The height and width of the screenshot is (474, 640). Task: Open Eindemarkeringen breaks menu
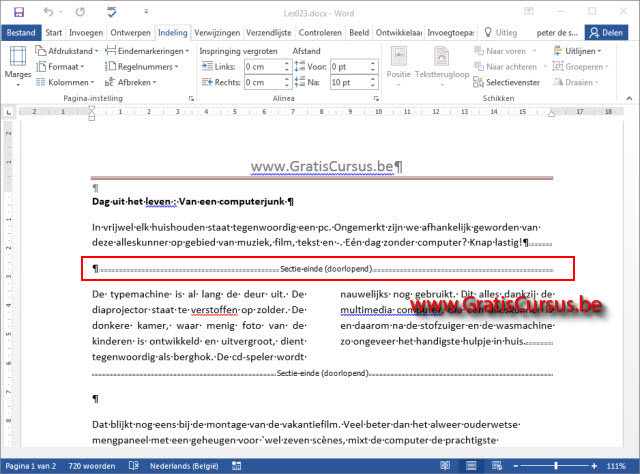[147, 51]
